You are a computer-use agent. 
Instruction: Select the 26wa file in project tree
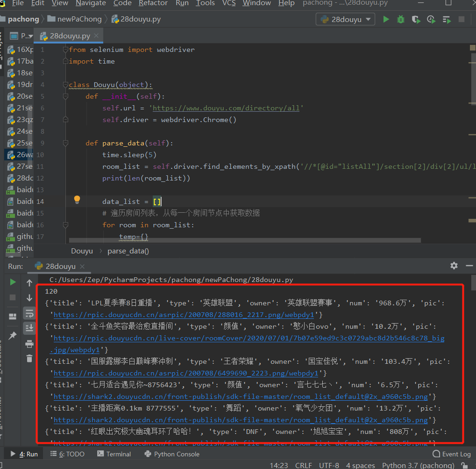20,155
